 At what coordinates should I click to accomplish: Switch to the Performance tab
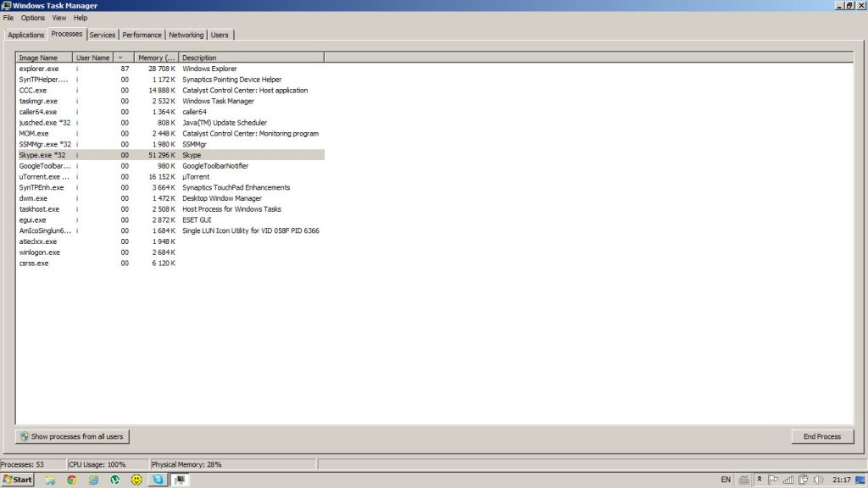[x=142, y=35]
